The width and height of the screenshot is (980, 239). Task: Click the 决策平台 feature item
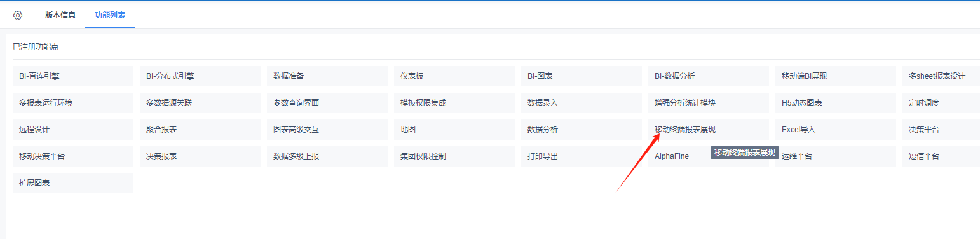941,130
